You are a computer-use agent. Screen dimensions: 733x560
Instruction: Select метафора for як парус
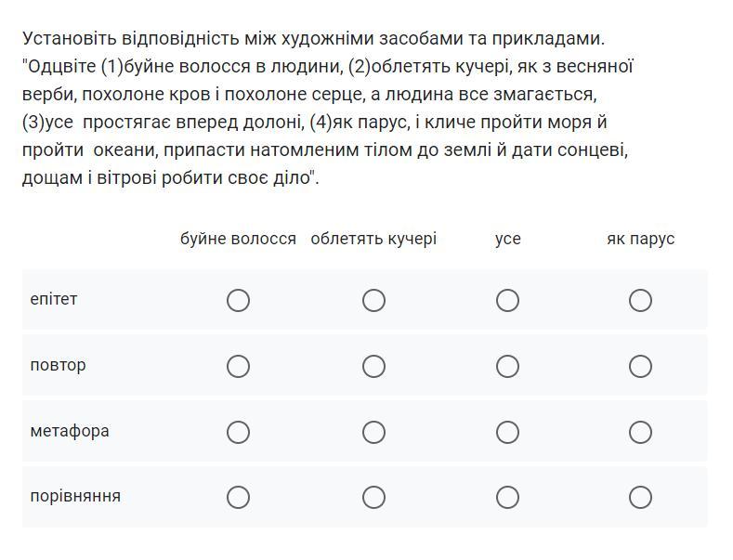[x=640, y=432]
